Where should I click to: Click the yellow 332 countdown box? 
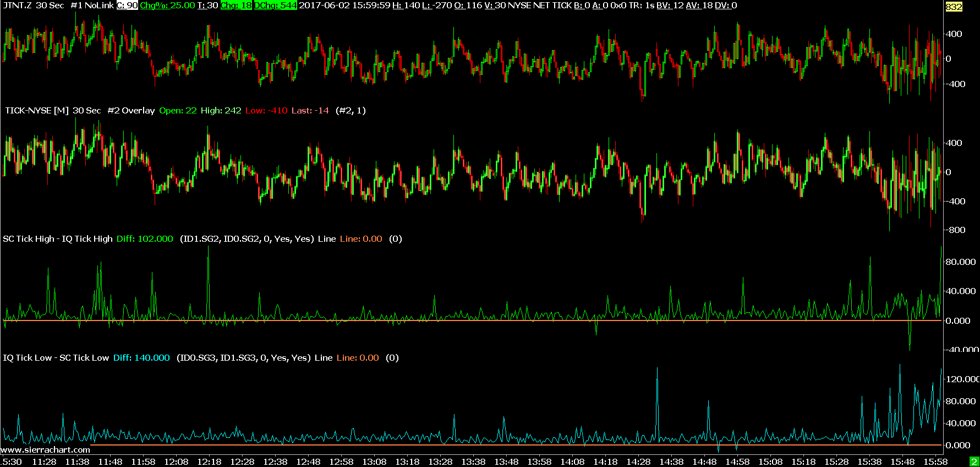pos(954,7)
